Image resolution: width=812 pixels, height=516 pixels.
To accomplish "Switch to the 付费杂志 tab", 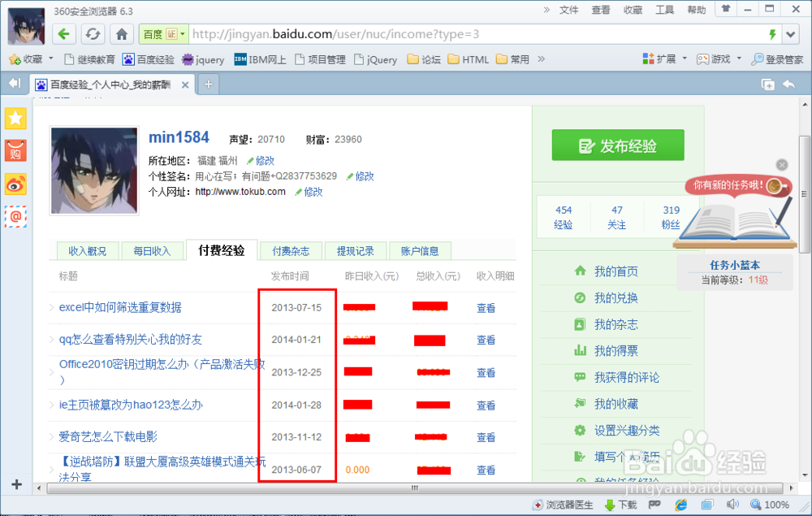I will 291,251.
